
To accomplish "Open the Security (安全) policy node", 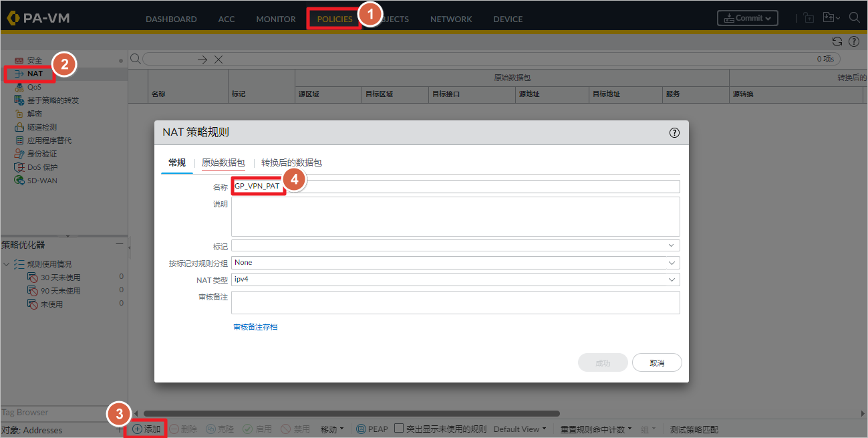I will click(x=34, y=60).
